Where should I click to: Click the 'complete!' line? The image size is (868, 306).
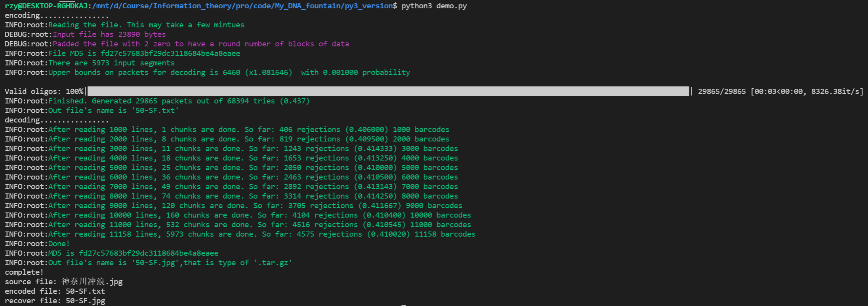[24, 272]
